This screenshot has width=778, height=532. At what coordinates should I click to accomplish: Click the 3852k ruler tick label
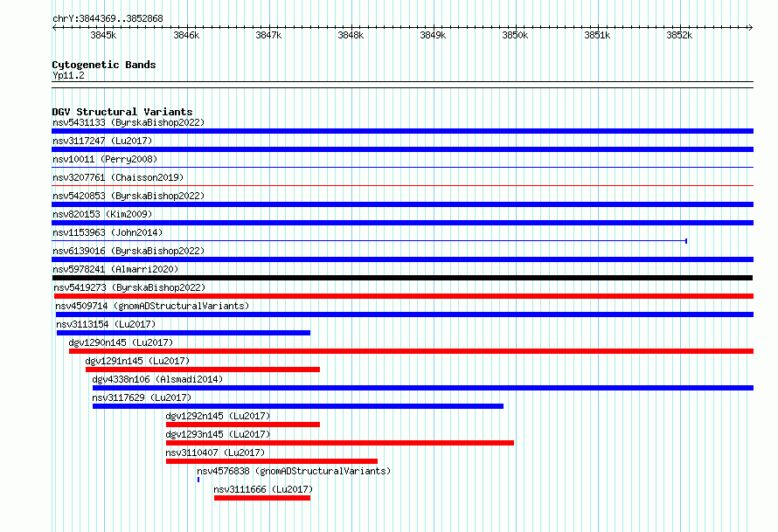(679, 35)
